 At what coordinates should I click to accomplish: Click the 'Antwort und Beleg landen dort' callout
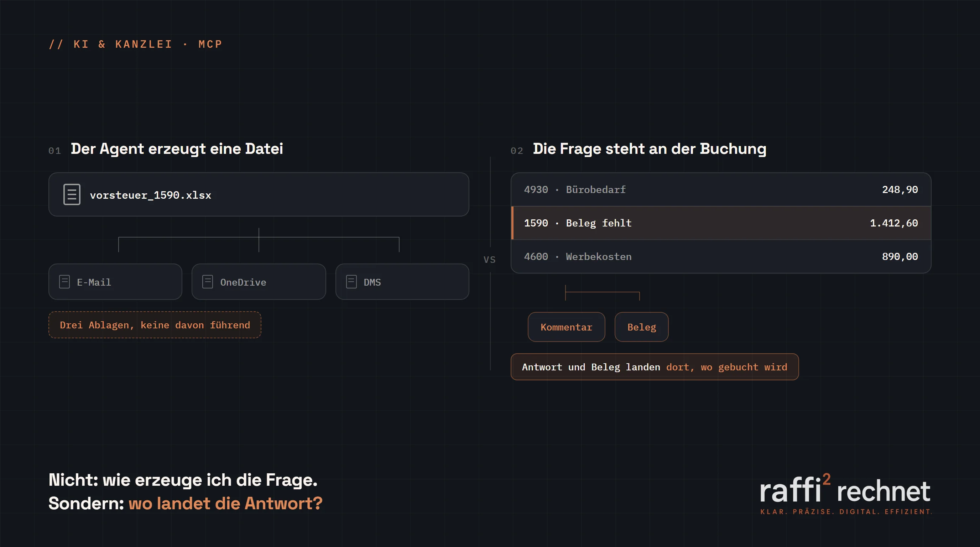click(655, 367)
